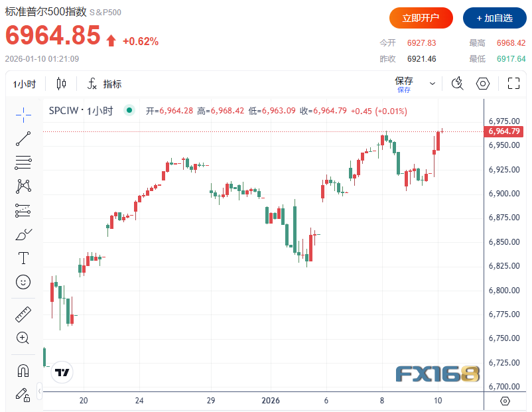The width and height of the screenshot is (532, 412).
Task: Open the emoji icons tool
Action: point(23,282)
